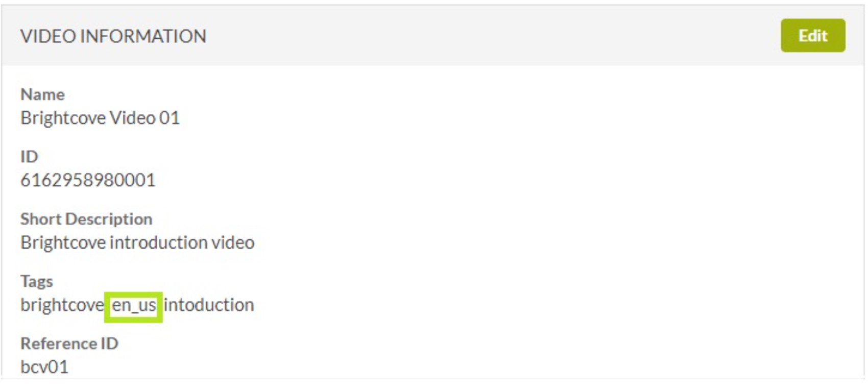
Task: Click the word introduction in the short description
Action: click(x=158, y=242)
